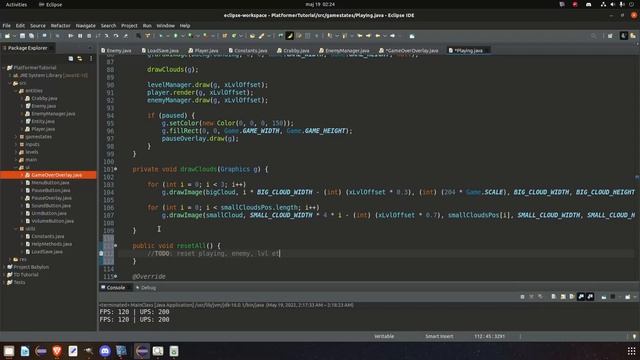The width and height of the screenshot is (640, 360).
Task: Click the Save All toolbar icon
Action: pos(31,36)
